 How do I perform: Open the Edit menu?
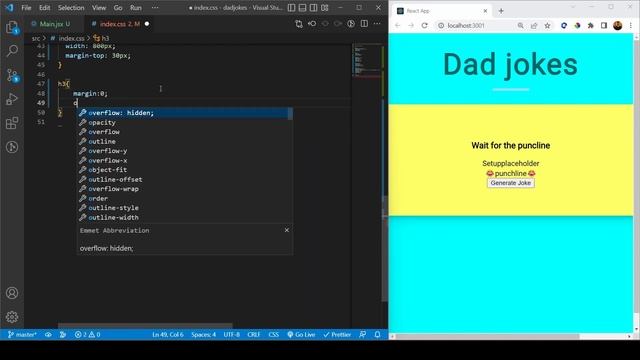(44, 8)
